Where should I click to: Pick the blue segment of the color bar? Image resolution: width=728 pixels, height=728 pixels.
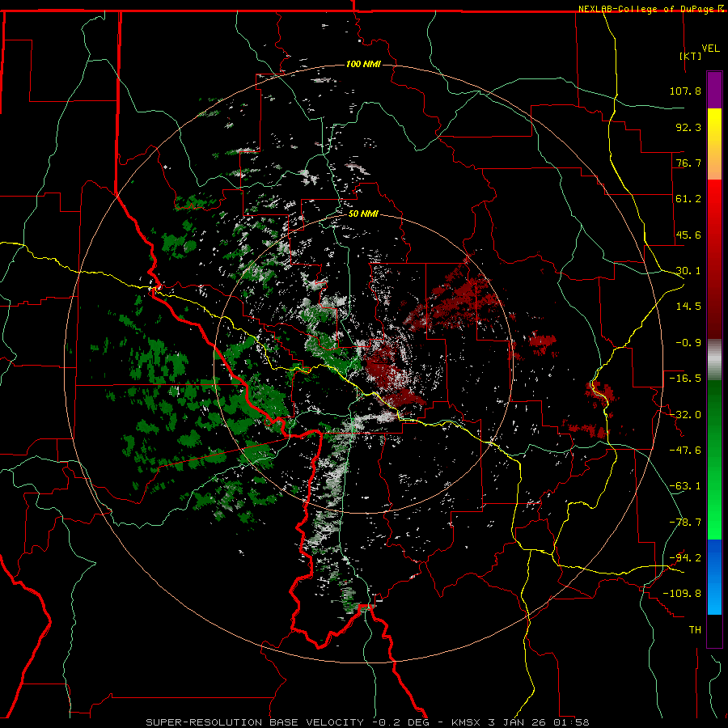[x=714, y=577]
